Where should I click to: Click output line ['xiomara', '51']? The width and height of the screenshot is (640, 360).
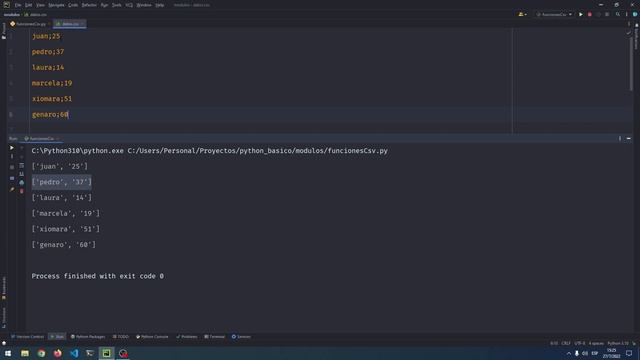tap(66, 229)
